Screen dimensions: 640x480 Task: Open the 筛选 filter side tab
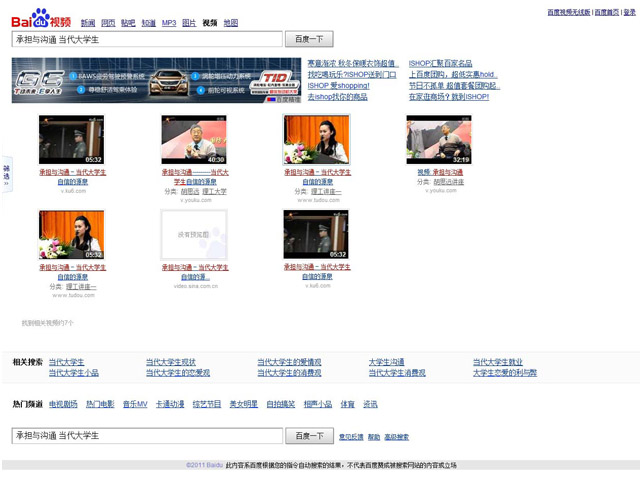click(6, 171)
